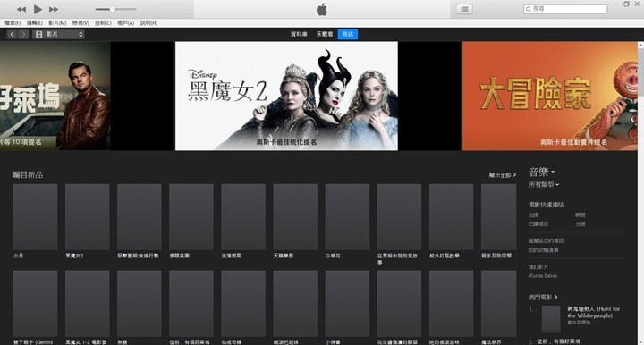The width and height of the screenshot is (644, 345).
Task: Open the 無雙 movie poster
Action: coord(140,304)
